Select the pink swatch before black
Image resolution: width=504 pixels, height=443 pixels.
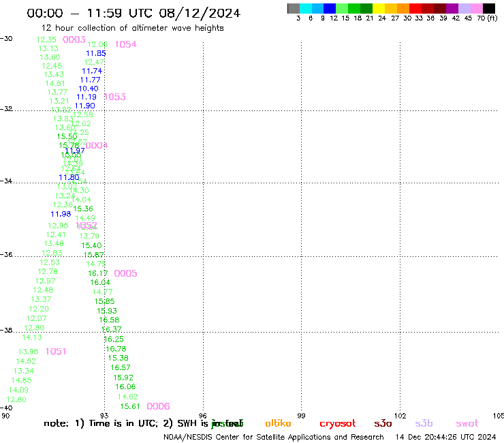pyautogui.click(x=476, y=8)
